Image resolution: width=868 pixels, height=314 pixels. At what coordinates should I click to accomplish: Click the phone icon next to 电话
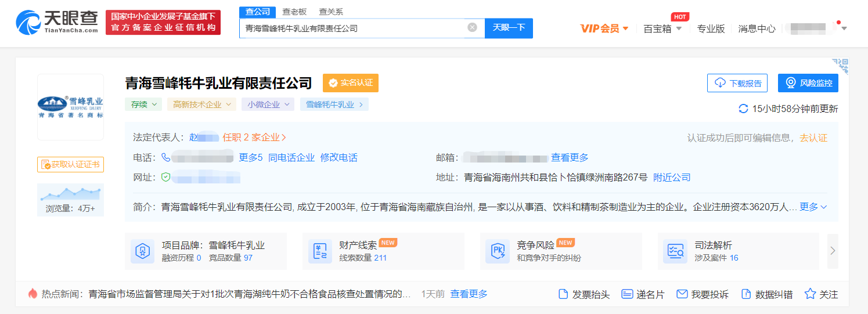(166, 157)
